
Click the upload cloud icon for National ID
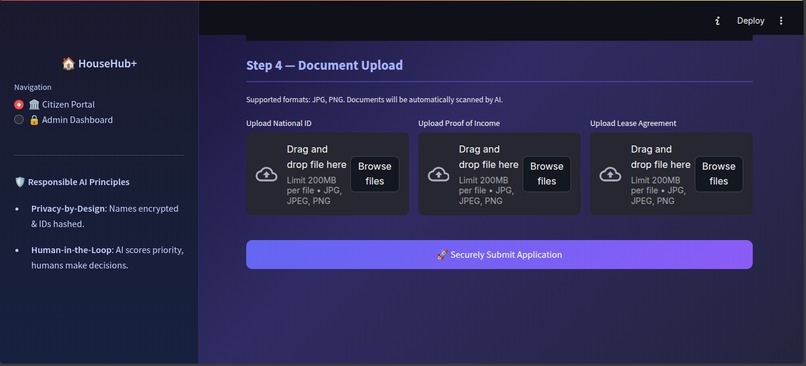point(267,174)
